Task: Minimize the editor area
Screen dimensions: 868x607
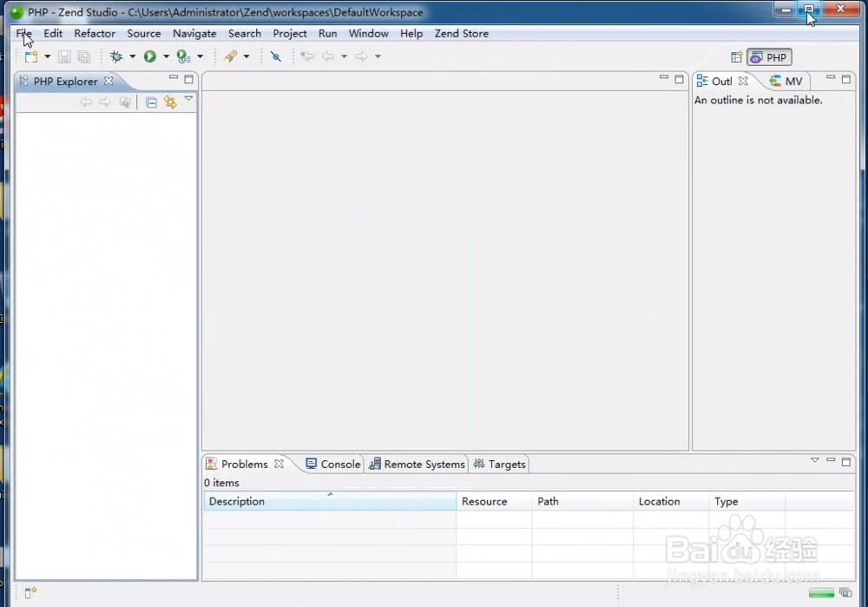Action: (x=664, y=77)
